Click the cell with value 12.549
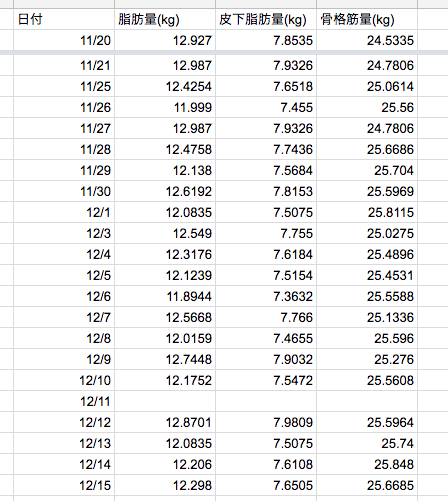This screenshot has width=448, height=501. pos(165,233)
